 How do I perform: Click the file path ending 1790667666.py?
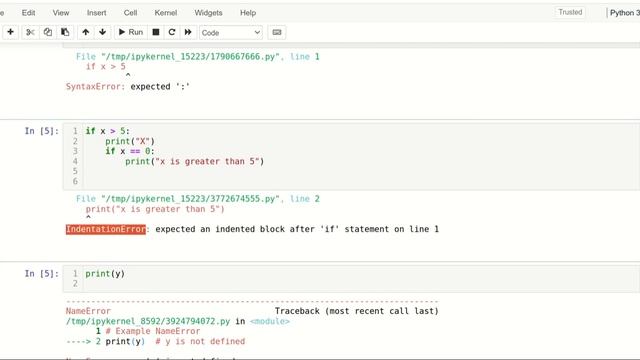[x=190, y=57]
